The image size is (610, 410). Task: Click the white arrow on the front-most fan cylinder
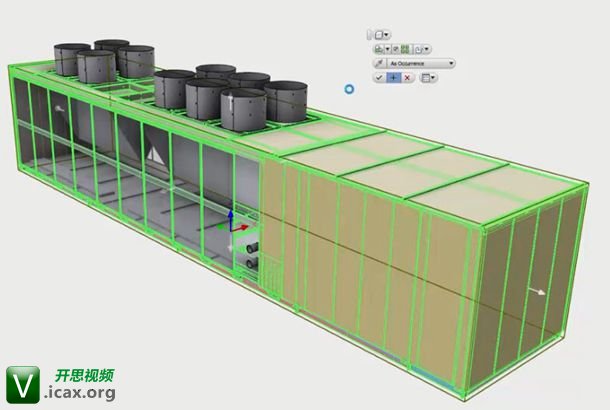tap(230, 102)
